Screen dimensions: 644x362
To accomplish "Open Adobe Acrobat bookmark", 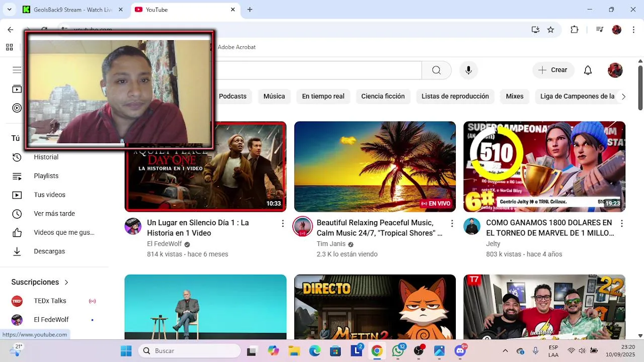I will click(236, 47).
